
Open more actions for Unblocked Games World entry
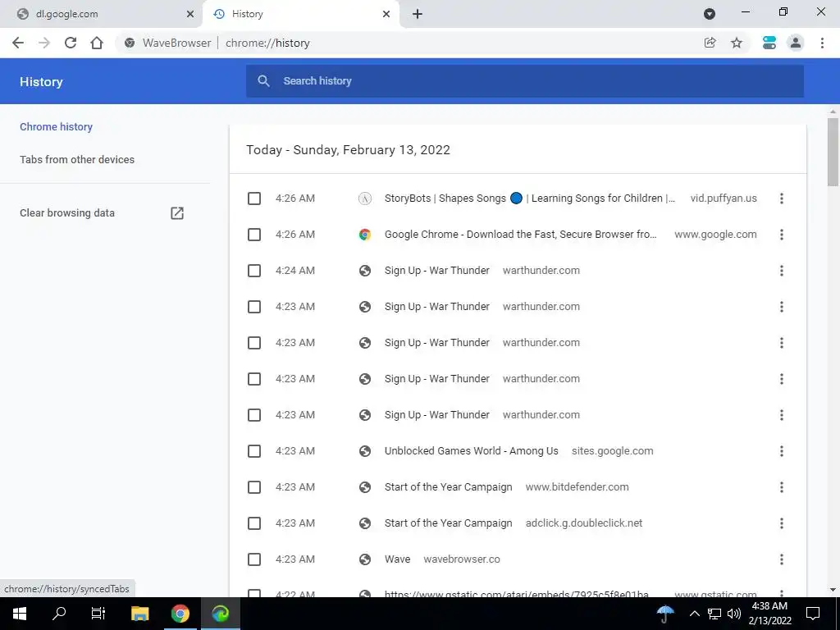782,452
